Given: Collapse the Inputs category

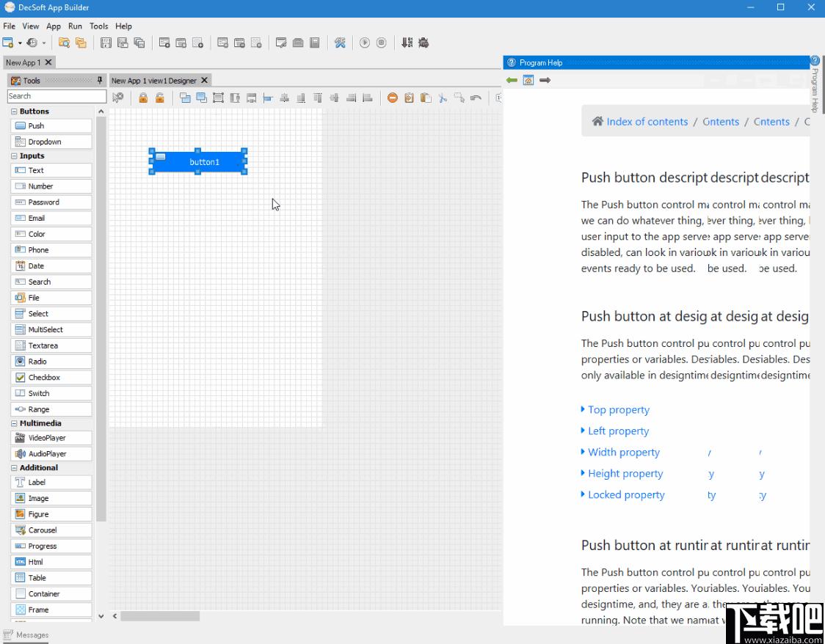Looking at the screenshot, I should pyautogui.click(x=14, y=156).
